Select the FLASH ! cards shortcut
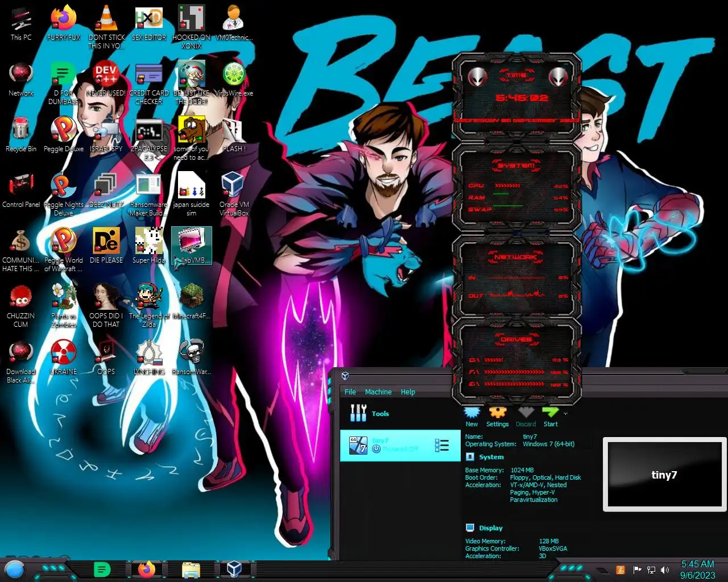 [x=234, y=135]
